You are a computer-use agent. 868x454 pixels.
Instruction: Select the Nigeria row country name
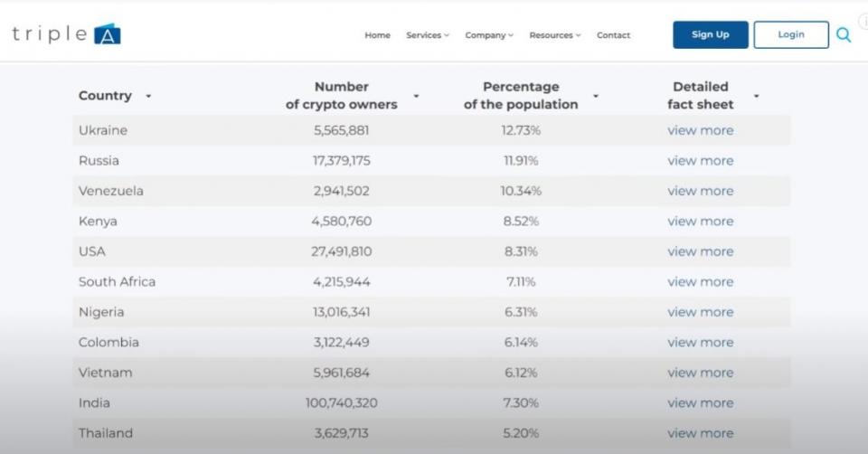101,312
